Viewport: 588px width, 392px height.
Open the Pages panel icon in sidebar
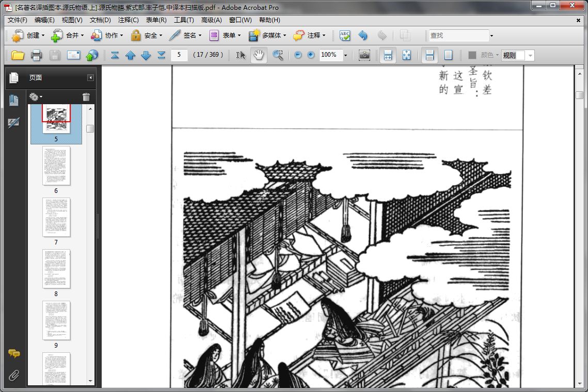point(14,77)
